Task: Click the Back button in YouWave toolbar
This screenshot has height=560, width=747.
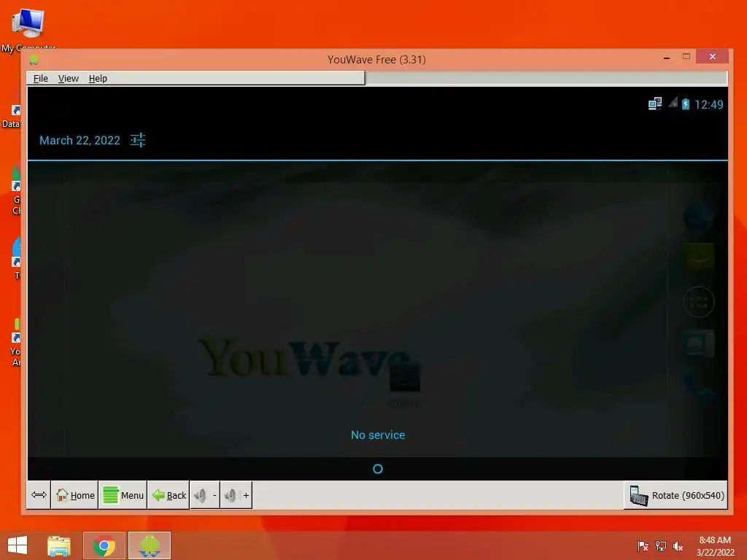Action: [169, 495]
